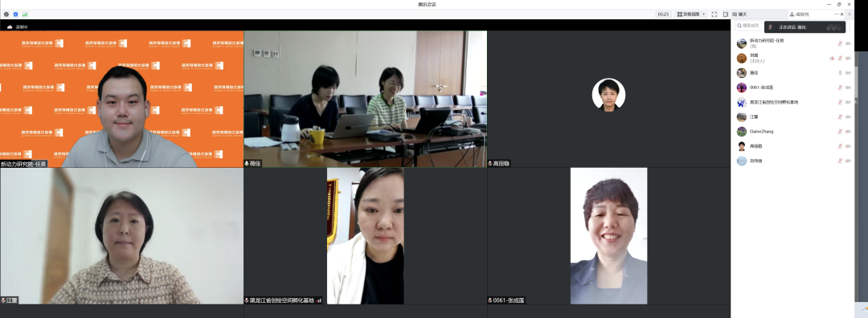The width and height of the screenshot is (868, 318).
Task: Click the hamburger menu icon at far right
Action: pos(850,14)
